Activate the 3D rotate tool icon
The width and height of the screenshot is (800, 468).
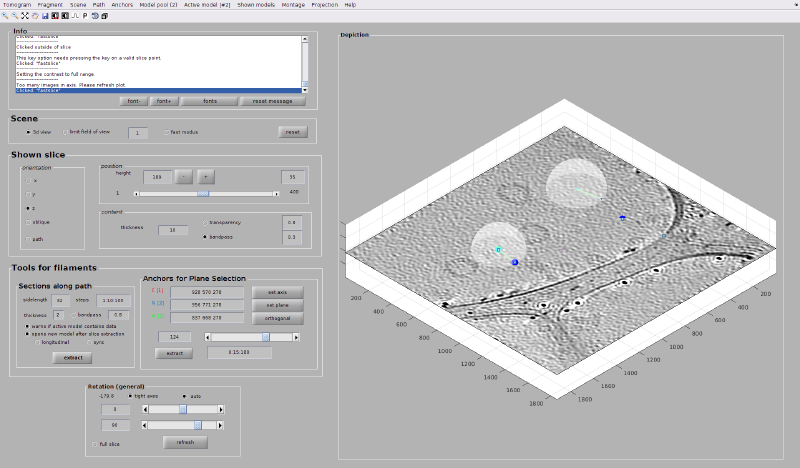tap(94, 16)
